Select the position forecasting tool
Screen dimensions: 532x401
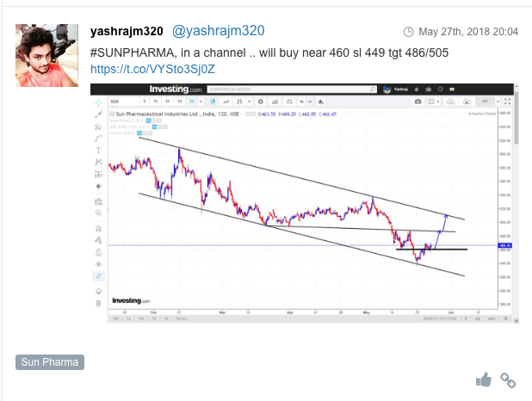pos(98,175)
